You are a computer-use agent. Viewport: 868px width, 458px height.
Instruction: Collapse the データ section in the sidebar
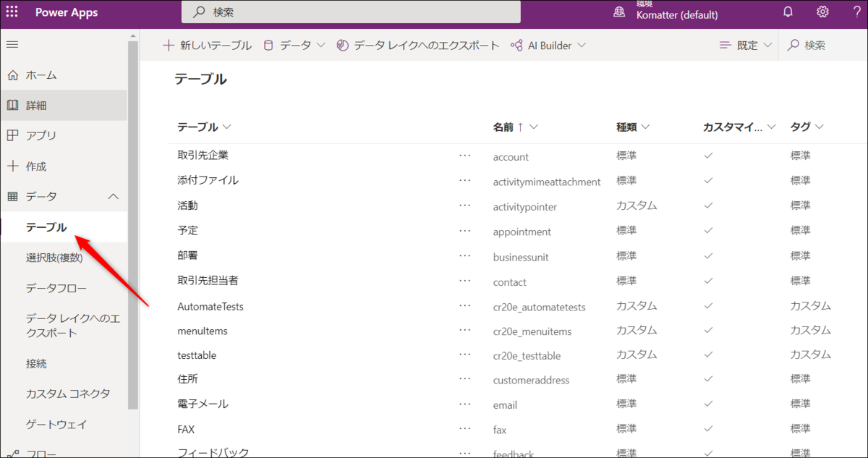[x=112, y=195]
